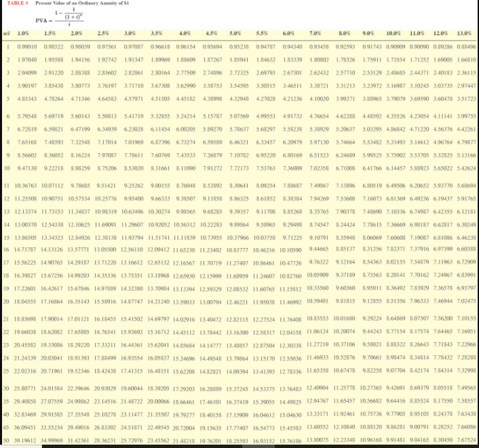Select the '5.5%' column header

point(262,33)
